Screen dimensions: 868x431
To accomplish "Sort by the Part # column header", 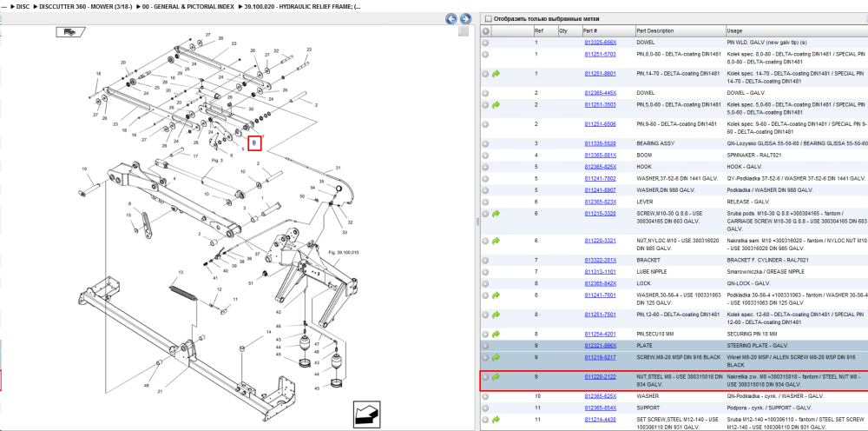I will [608, 31].
